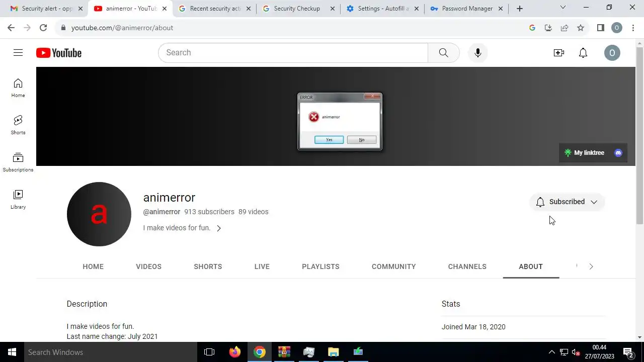Image resolution: width=644 pixels, height=362 pixels.
Task: Click the address bar URL
Action: 122,28
